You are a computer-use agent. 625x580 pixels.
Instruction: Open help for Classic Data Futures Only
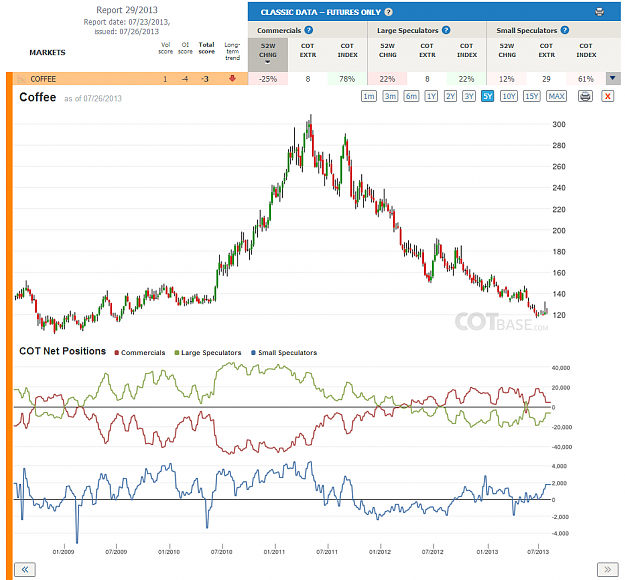click(x=389, y=12)
